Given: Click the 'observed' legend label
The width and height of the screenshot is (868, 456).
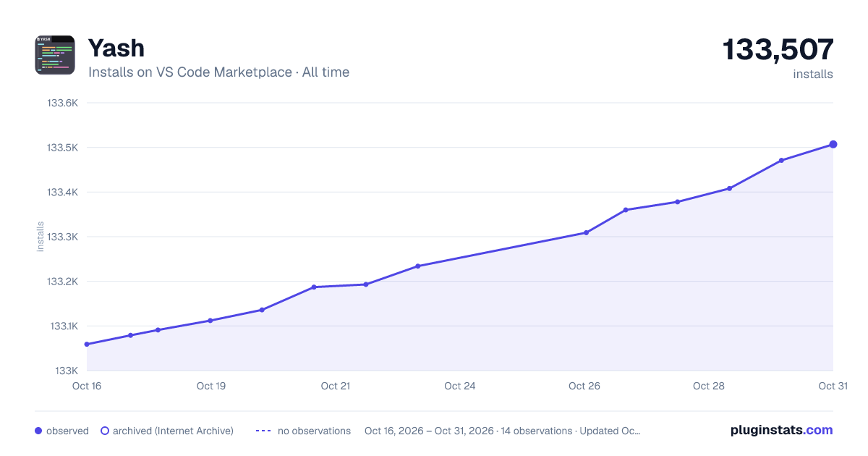Looking at the screenshot, I should point(67,431).
